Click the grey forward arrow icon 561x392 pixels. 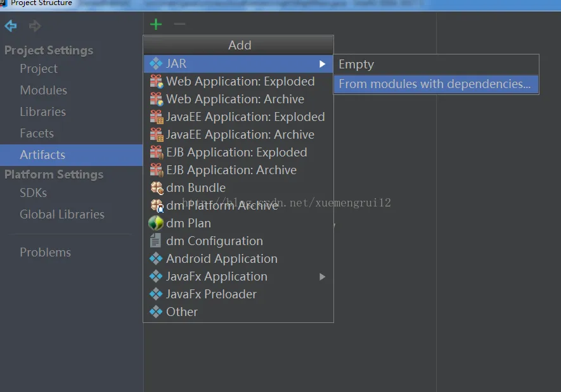pyautogui.click(x=35, y=26)
